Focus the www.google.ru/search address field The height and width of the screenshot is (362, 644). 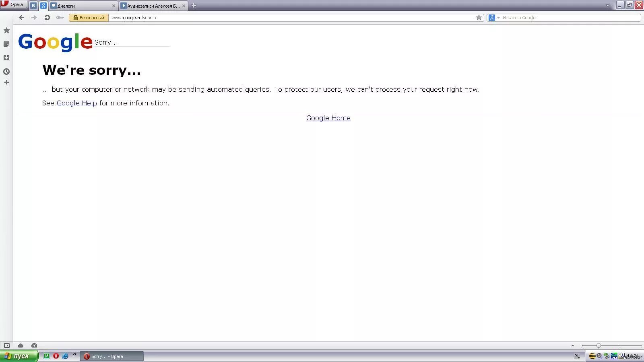(x=292, y=18)
